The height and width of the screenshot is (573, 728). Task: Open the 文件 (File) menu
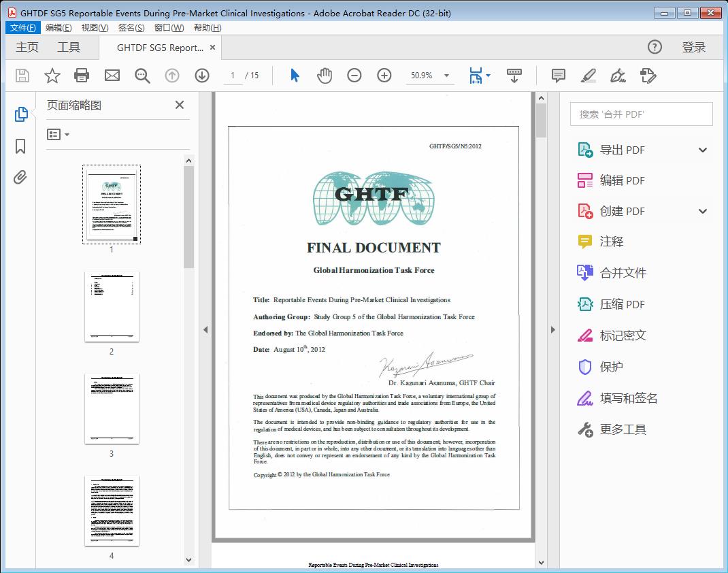tap(22, 27)
